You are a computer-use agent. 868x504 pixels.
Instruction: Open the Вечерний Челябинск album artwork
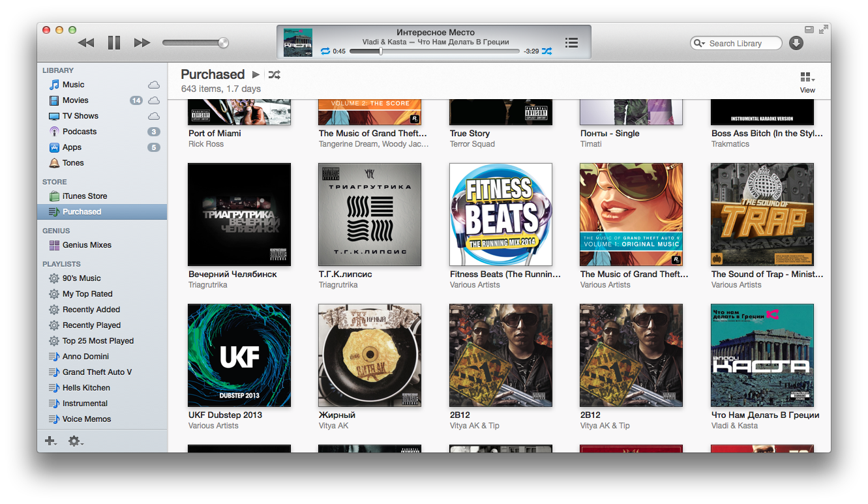239,215
